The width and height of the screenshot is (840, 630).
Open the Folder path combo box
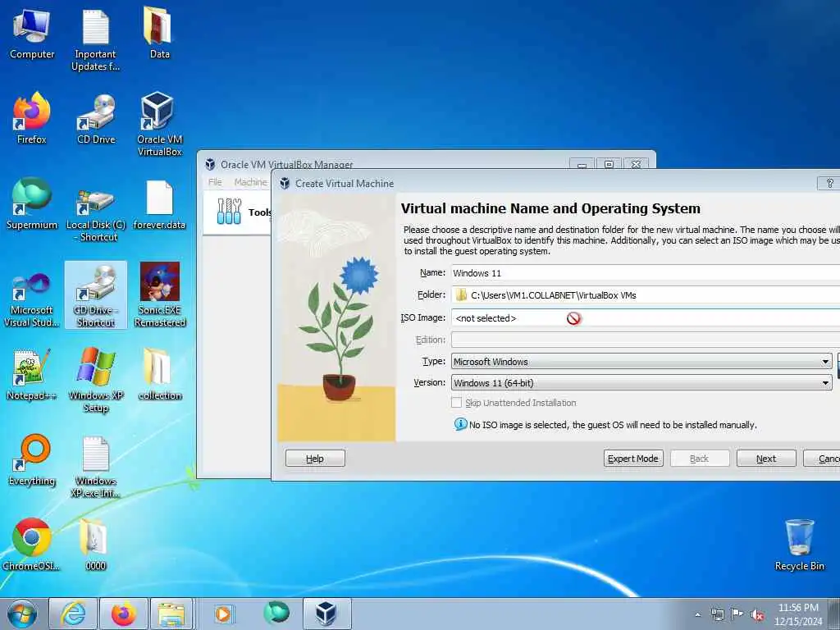click(x=646, y=295)
